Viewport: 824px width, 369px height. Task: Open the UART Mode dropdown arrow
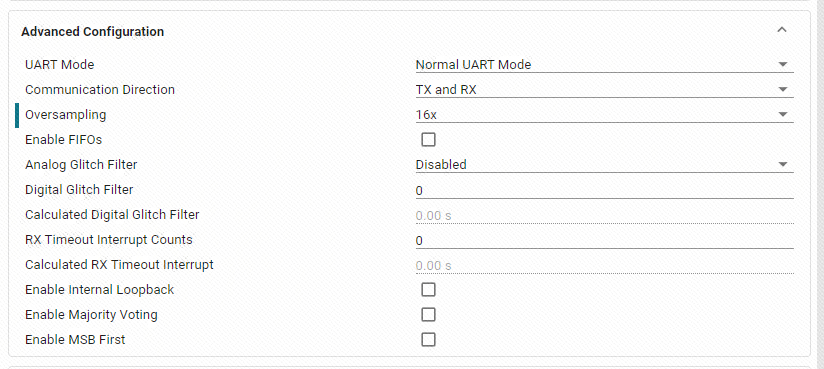click(x=783, y=65)
